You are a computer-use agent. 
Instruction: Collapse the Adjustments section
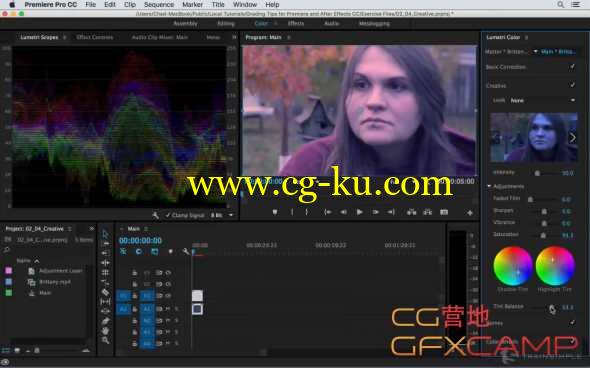point(489,186)
